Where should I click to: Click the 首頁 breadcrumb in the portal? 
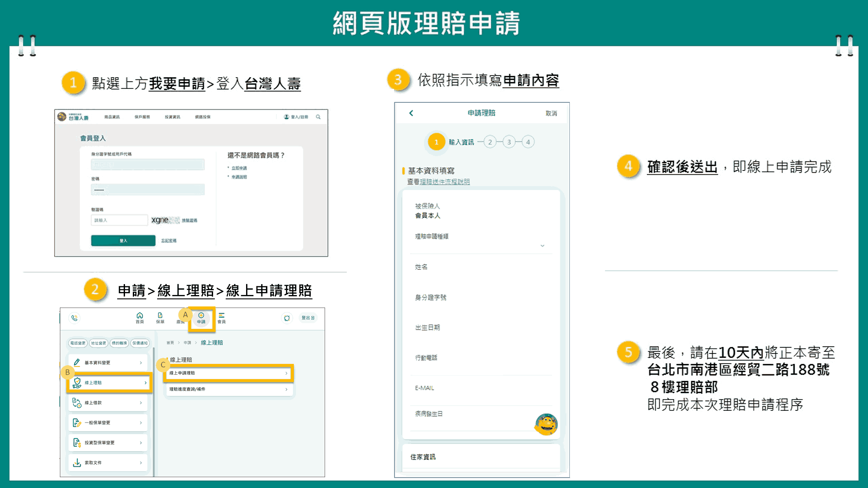click(170, 343)
